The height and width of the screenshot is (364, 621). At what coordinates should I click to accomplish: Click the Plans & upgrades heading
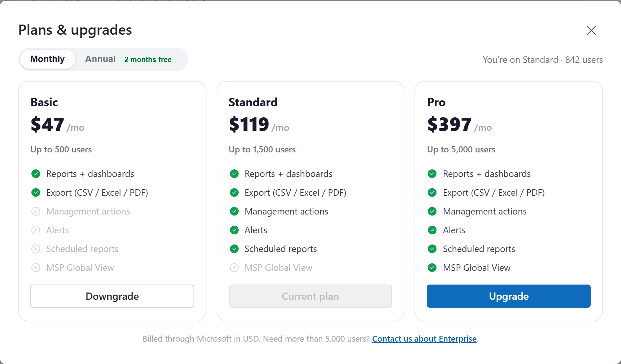click(75, 30)
